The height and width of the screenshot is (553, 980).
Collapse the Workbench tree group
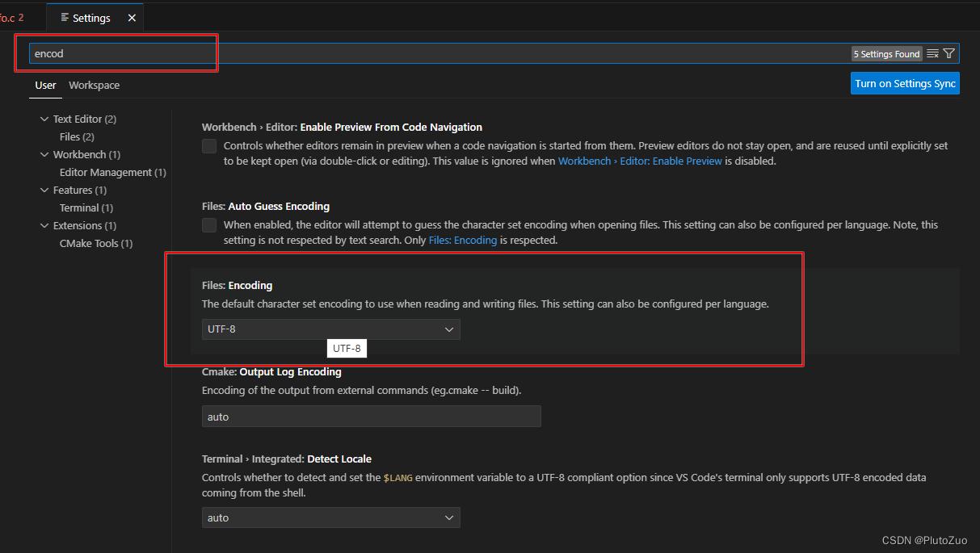click(x=44, y=154)
